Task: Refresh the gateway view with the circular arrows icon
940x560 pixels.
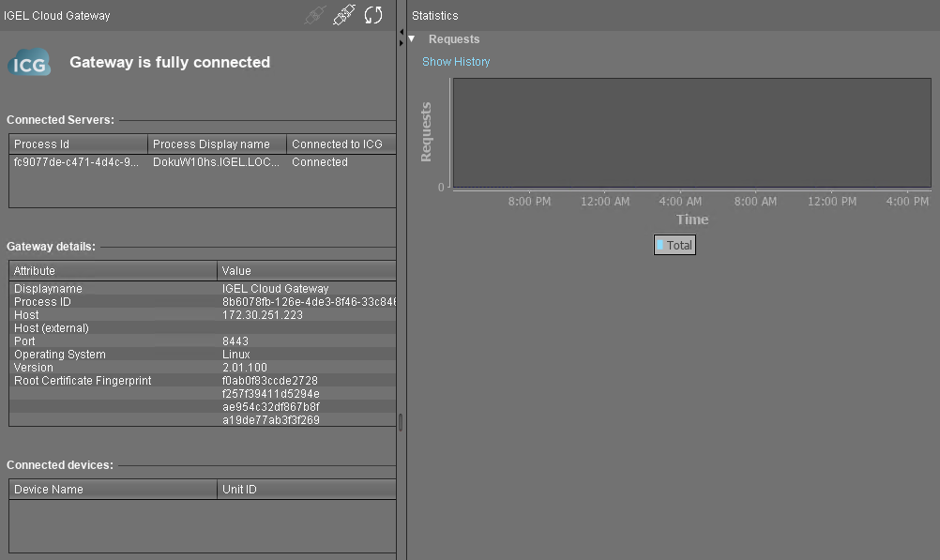Action: click(373, 15)
